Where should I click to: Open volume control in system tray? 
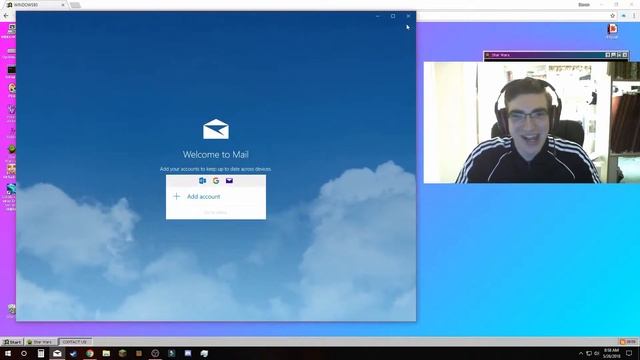[597, 353]
